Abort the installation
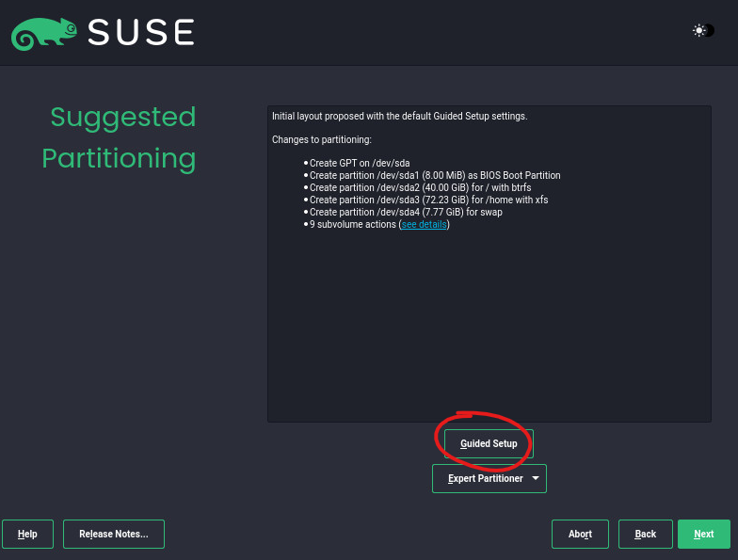738x560 pixels. pos(580,535)
